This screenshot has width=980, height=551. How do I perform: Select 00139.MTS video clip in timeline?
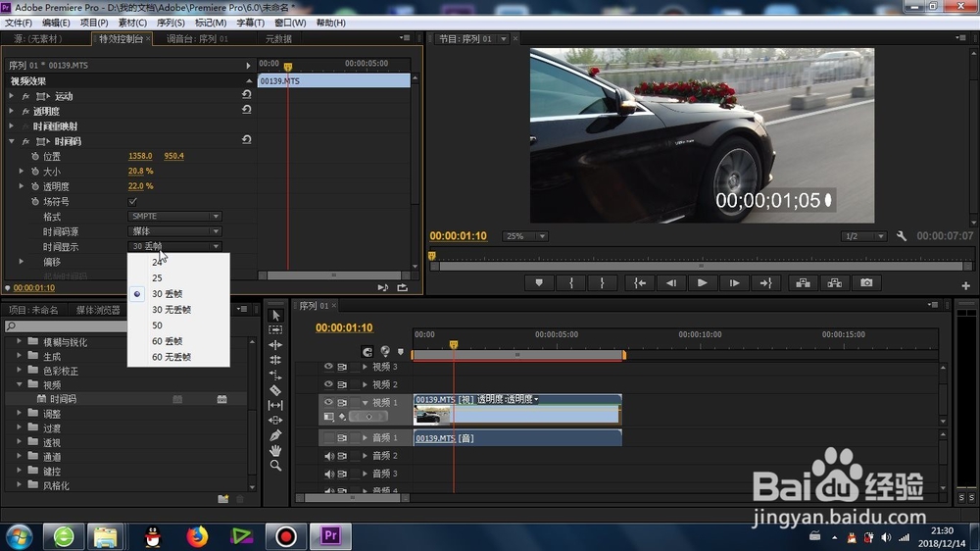(516, 409)
